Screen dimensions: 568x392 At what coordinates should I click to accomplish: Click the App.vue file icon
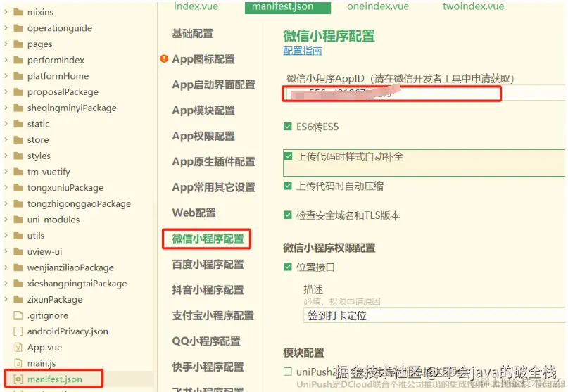[x=18, y=347]
